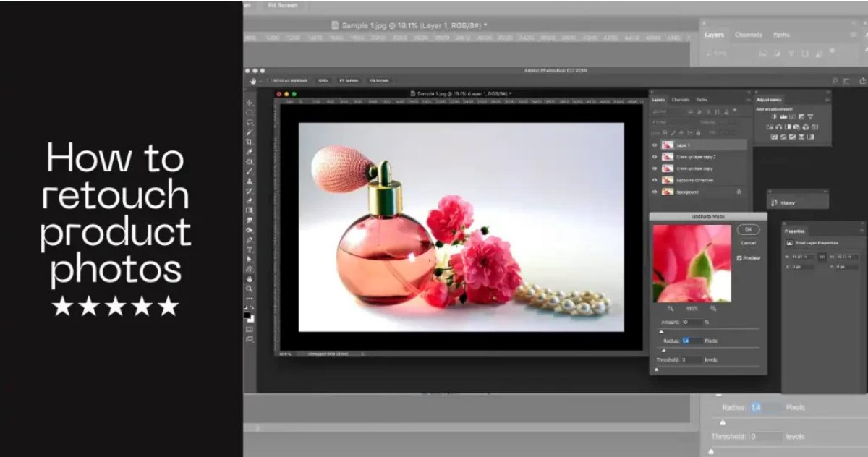Select the Crop tool
This screenshot has height=457, width=868.
point(250,142)
